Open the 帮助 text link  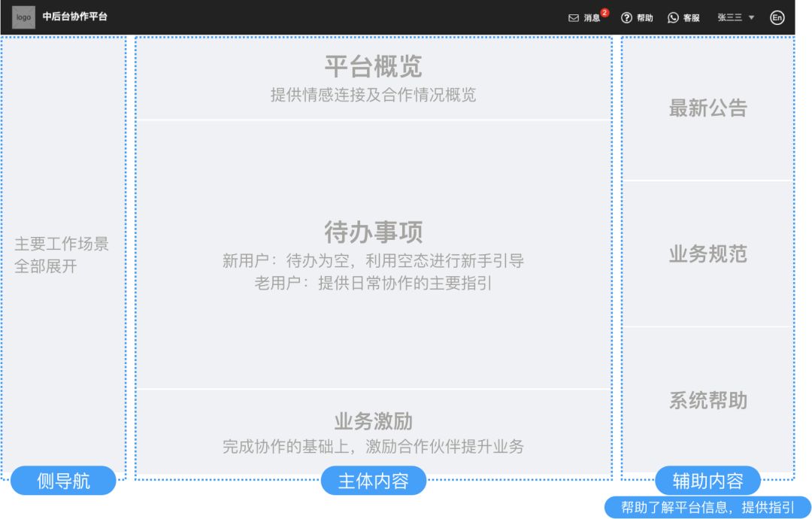(x=645, y=18)
